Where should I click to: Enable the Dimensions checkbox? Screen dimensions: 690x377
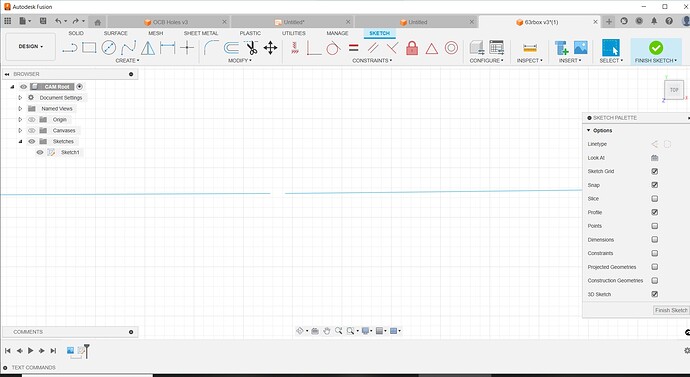655,239
